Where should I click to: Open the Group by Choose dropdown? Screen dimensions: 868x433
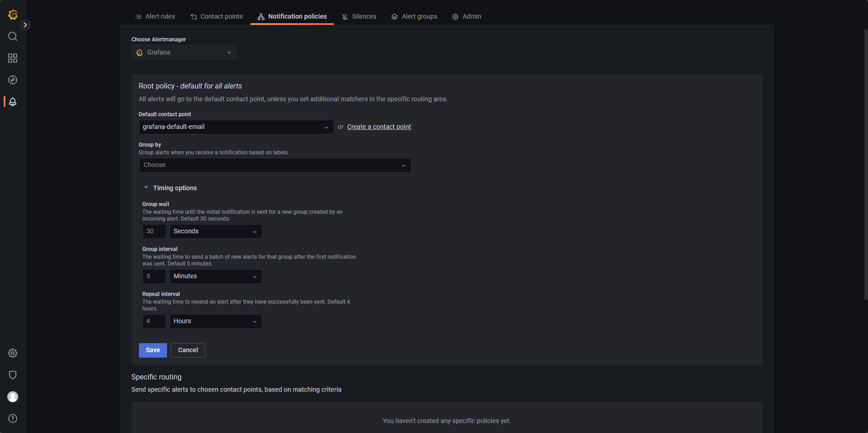(x=275, y=165)
